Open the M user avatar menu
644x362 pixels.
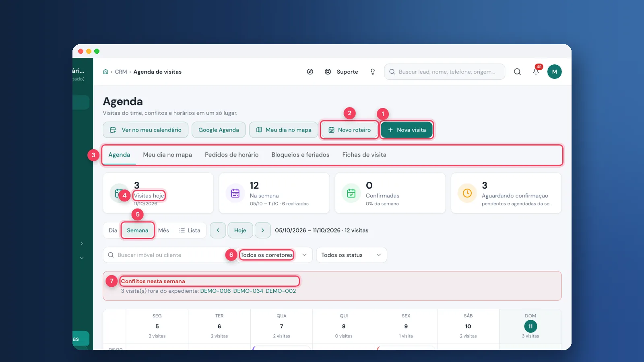point(554,72)
